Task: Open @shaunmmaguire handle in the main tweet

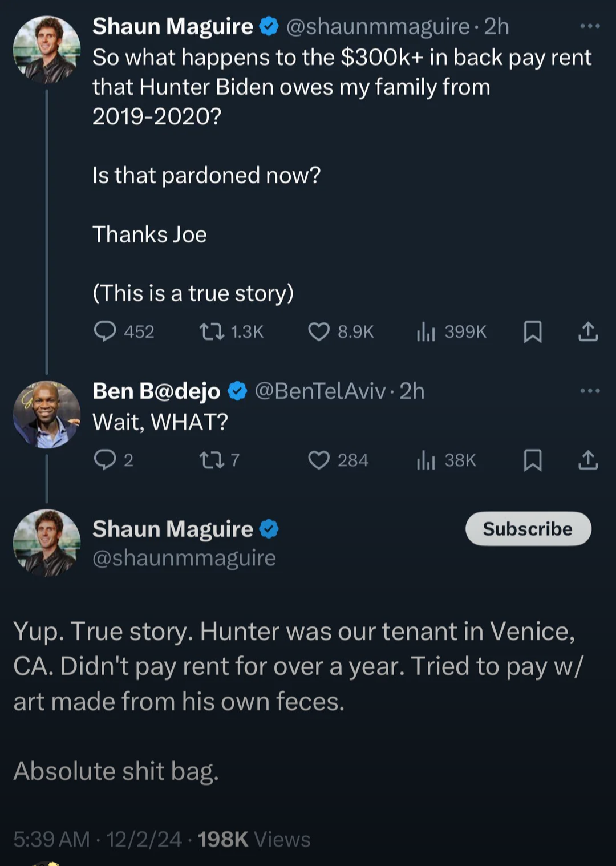Action: click(184, 558)
